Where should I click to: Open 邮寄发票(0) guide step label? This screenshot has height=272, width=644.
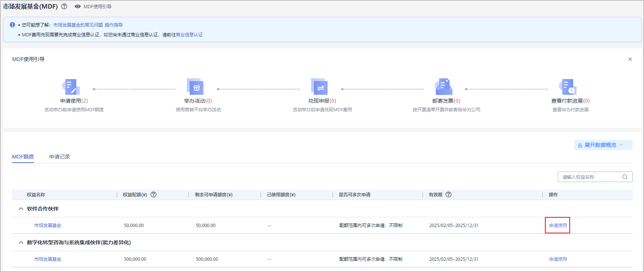coord(446,101)
